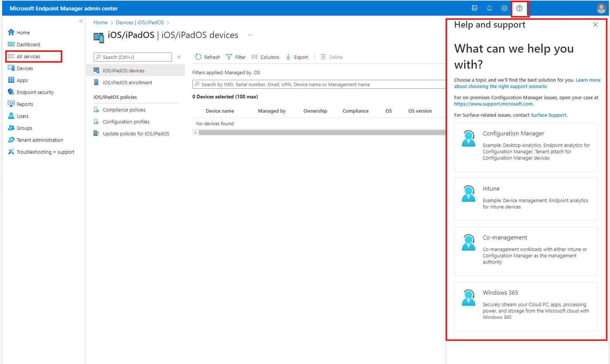Screen dimensions: 610x364
Task: Open the Filter options
Action: coord(236,57)
